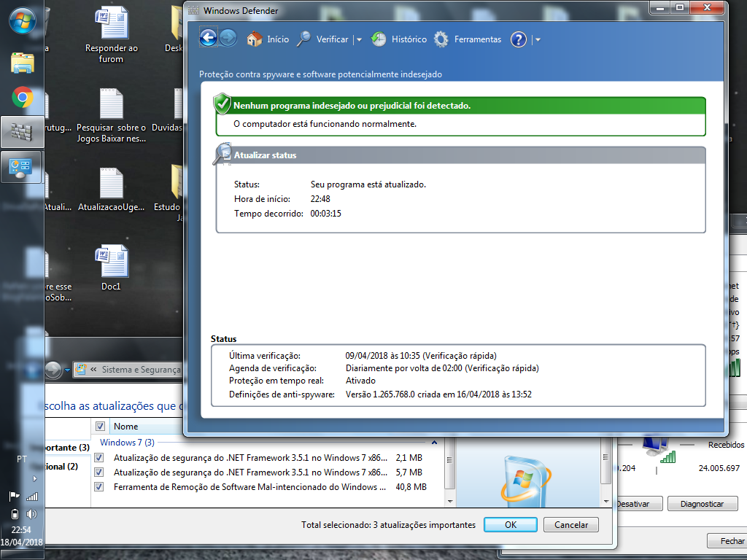The height and width of the screenshot is (560, 747).
Task: Open the network signal tray icon
Action: [32, 497]
